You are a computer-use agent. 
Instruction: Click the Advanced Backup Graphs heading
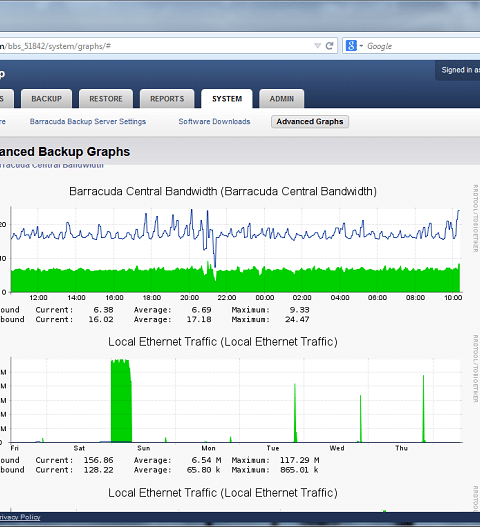pos(65,152)
